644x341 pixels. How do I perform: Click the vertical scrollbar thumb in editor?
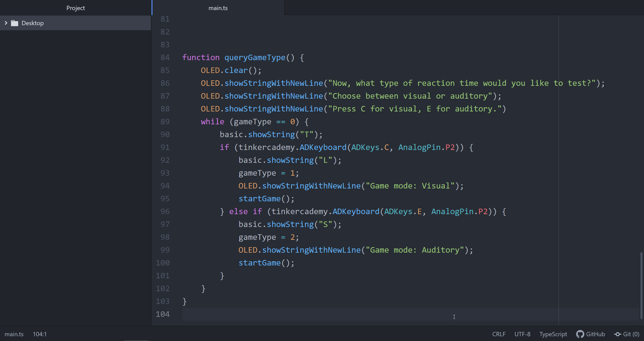click(x=641, y=286)
